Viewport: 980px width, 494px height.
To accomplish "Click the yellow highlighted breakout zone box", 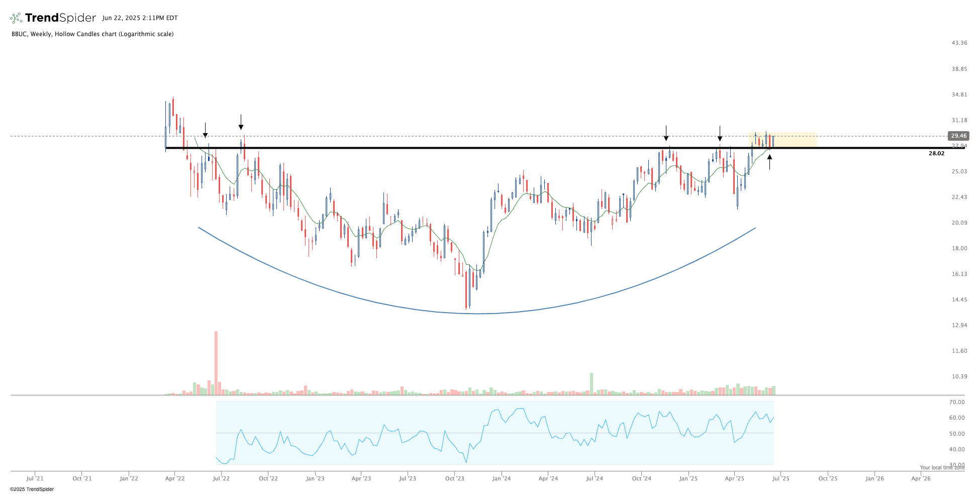I will coord(794,139).
